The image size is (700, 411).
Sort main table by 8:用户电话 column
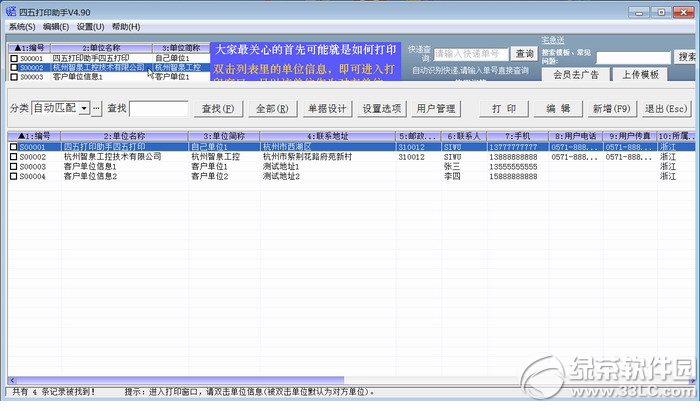coord(575,136)
